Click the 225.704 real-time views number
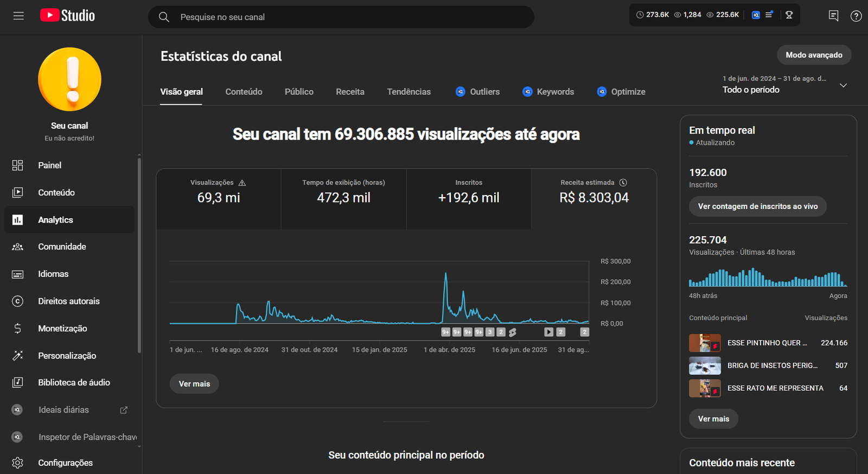 (x=707, y=240)
